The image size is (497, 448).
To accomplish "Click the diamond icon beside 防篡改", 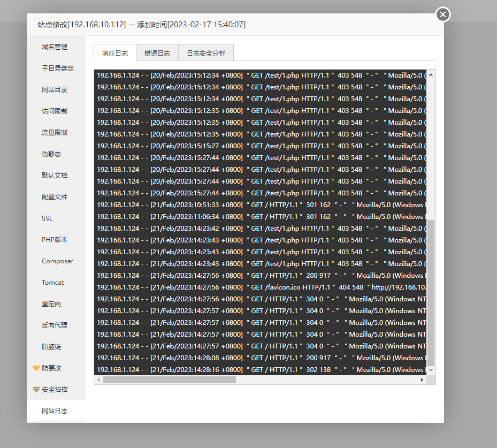I will (x=36, y=368).
